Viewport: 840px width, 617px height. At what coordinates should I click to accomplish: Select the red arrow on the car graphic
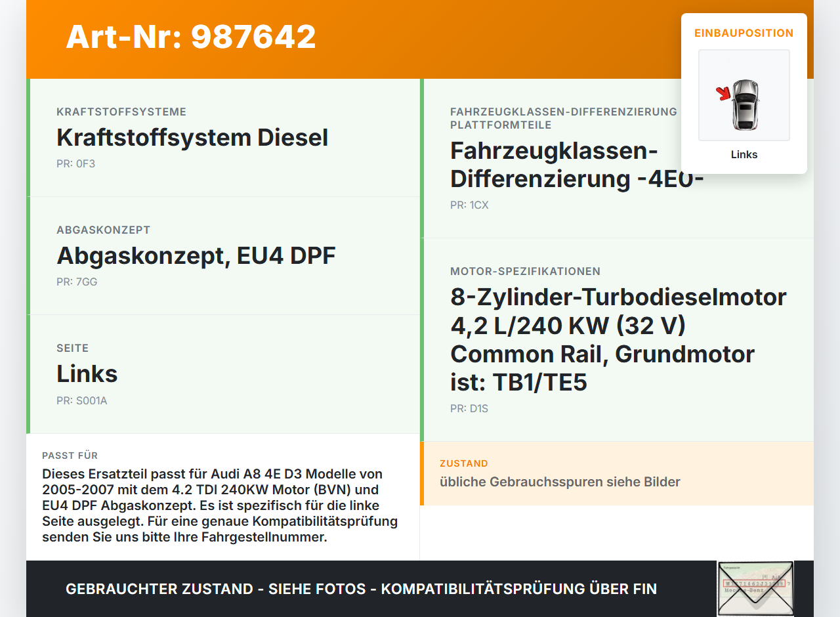click(x=724, y=92)
